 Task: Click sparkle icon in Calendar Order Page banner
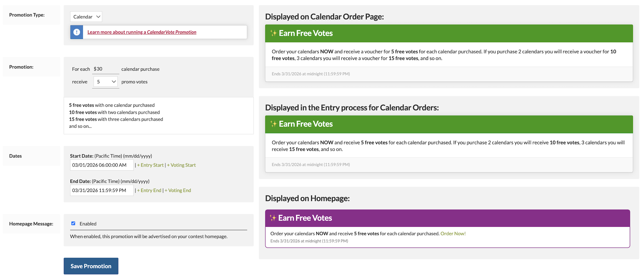274,33
